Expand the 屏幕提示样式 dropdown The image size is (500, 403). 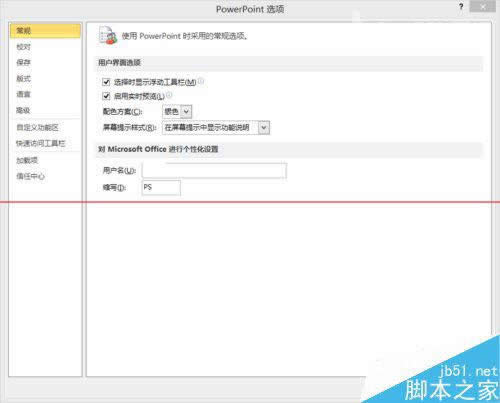[216, 128]
